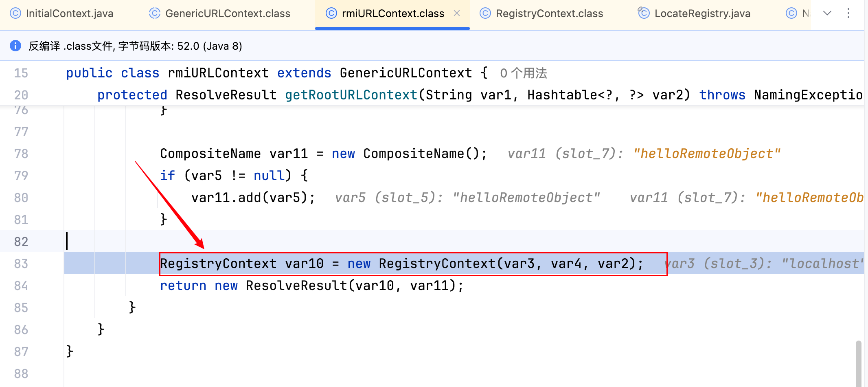Click GenericURLContext in the class declaration
Viewport: 868px width, 387px height.
click(406, 73)
